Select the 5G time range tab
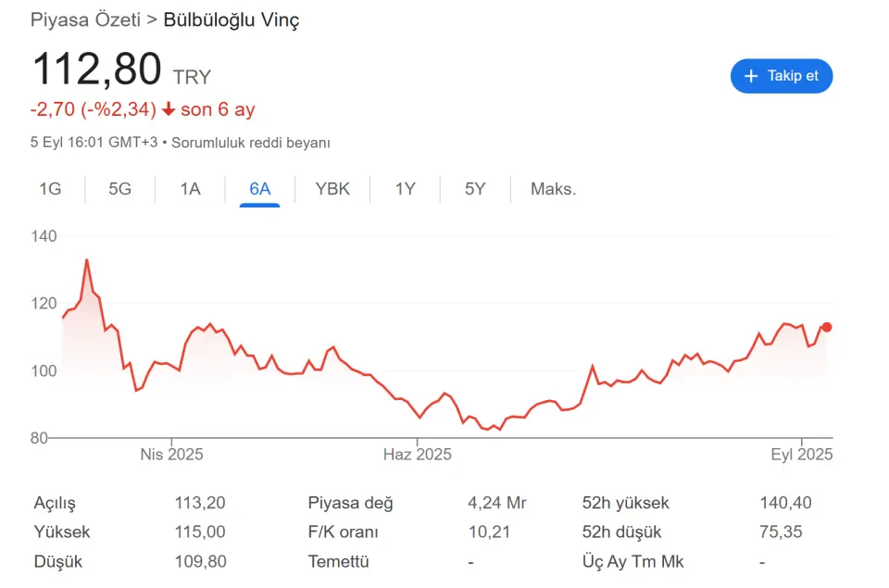This screenshot has width=889, height=588. tap(119, 189)
